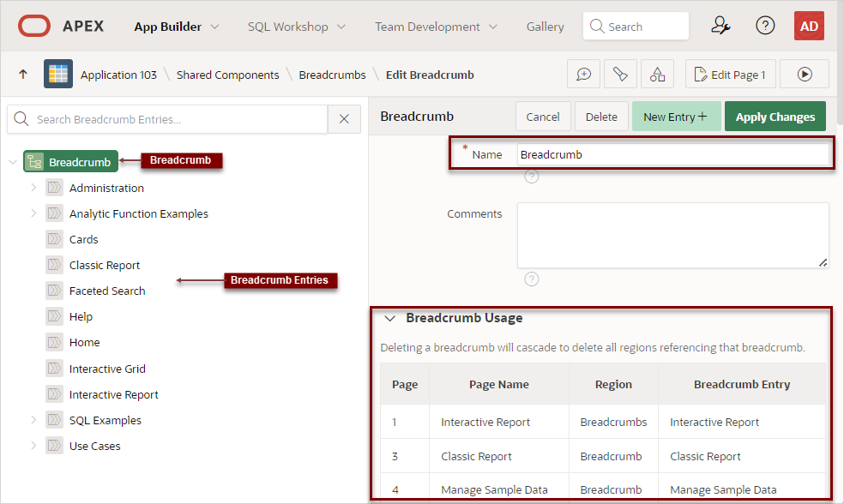Open the administration wrench-user icon

[720, 26]
